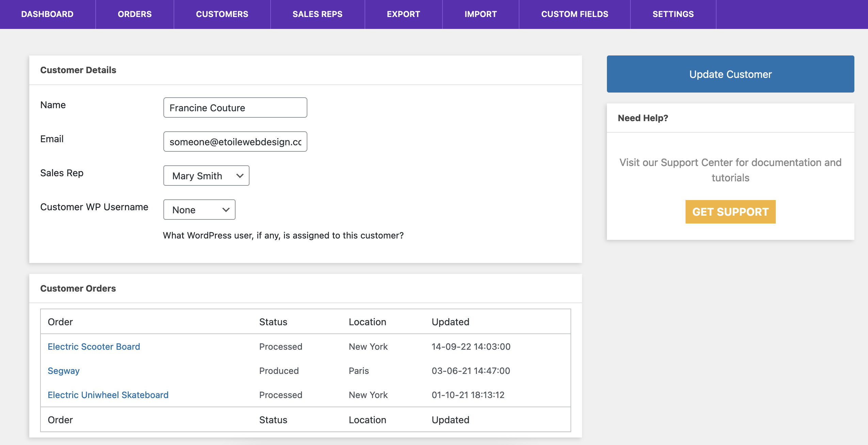
Task: Open the Settings tab
Action: (673, 14)
